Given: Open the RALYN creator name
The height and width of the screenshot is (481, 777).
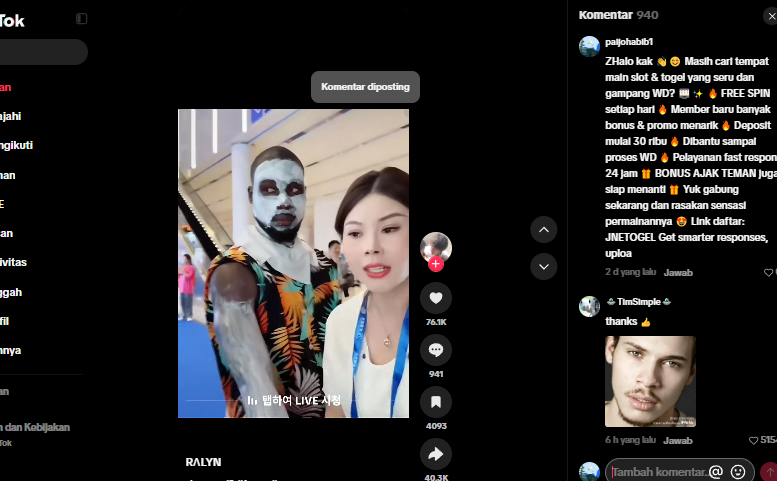Looking at the screenshot, I should pyautogui.click(x=203, y=462).
